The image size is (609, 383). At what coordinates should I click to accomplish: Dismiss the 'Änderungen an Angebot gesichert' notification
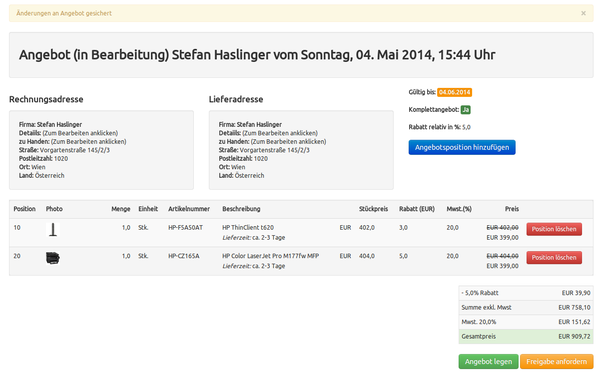tap(583, 13)
